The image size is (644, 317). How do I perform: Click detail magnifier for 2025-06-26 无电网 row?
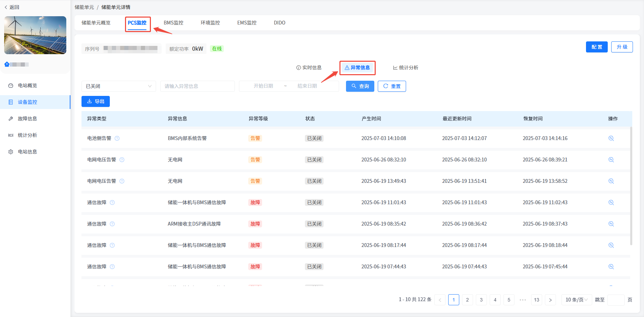pos(611,160)
